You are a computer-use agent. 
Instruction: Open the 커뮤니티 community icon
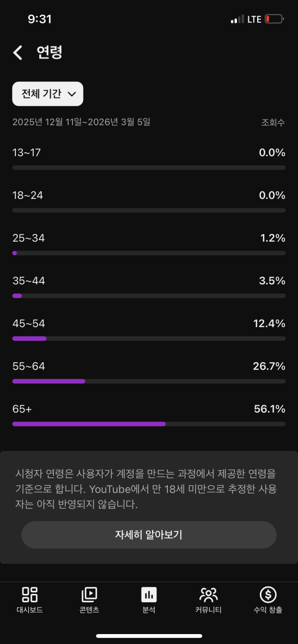[x=209, y=594]
